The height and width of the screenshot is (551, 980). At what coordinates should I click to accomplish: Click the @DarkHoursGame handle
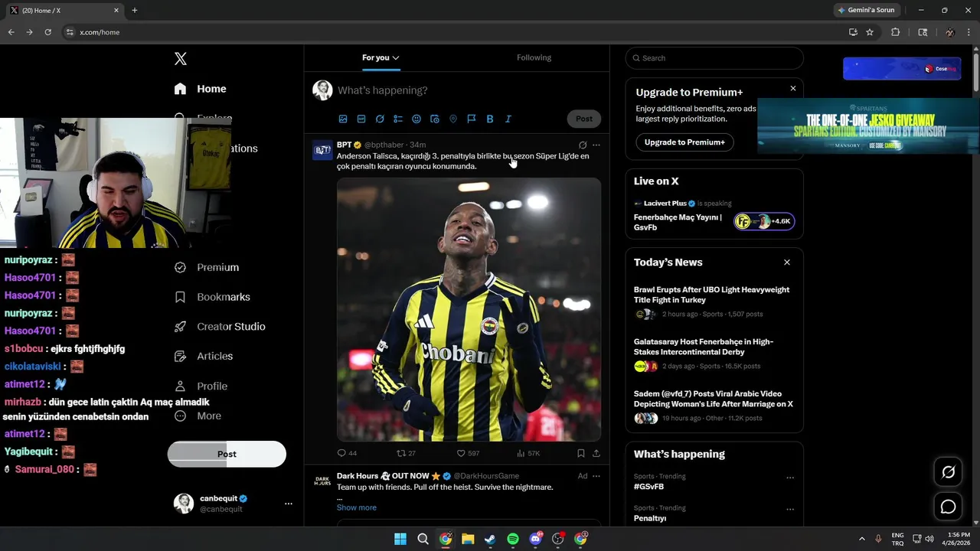tap(486, 476)
